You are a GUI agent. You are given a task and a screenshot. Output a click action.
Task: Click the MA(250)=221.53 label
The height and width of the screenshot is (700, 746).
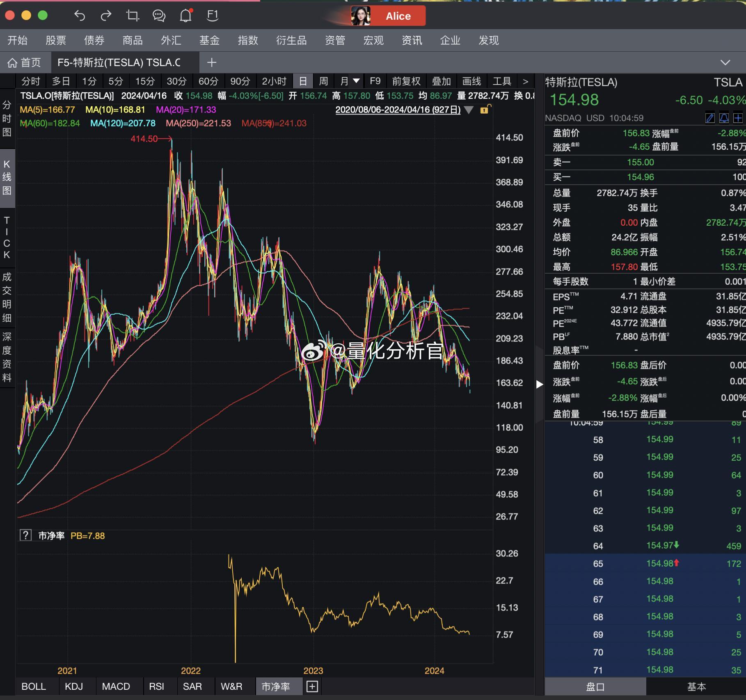[199, 123]
